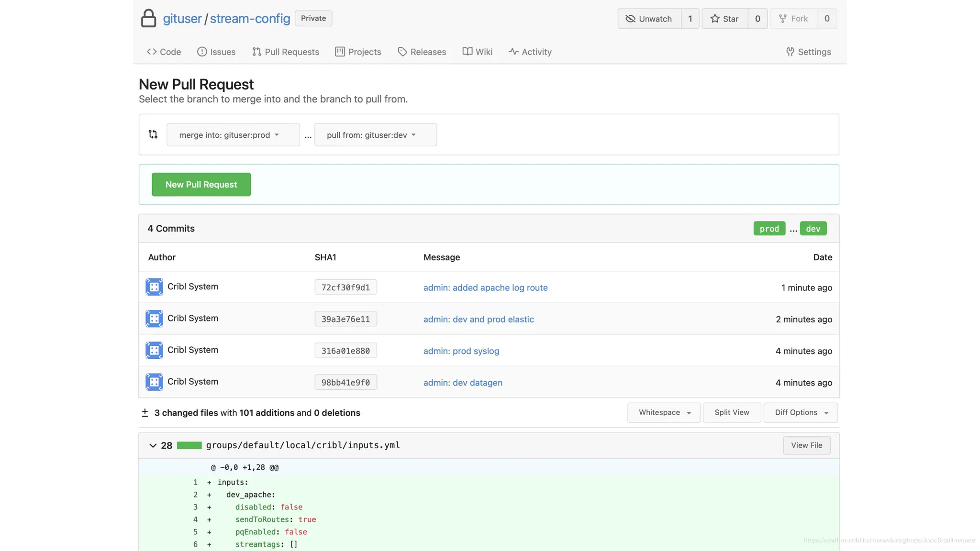Click the Settings wrench icon

(790, 52)
